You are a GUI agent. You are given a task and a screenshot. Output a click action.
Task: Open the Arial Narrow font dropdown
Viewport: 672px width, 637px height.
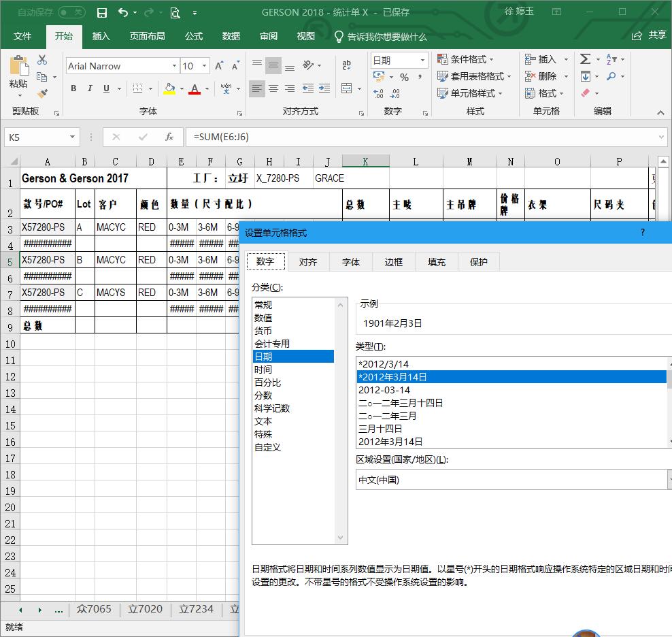pos(174,65)
